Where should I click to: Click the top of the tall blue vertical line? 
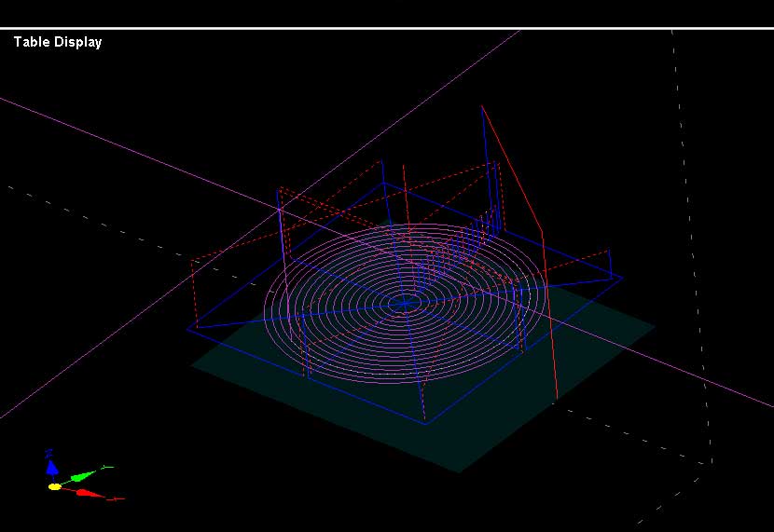(482, 108)
